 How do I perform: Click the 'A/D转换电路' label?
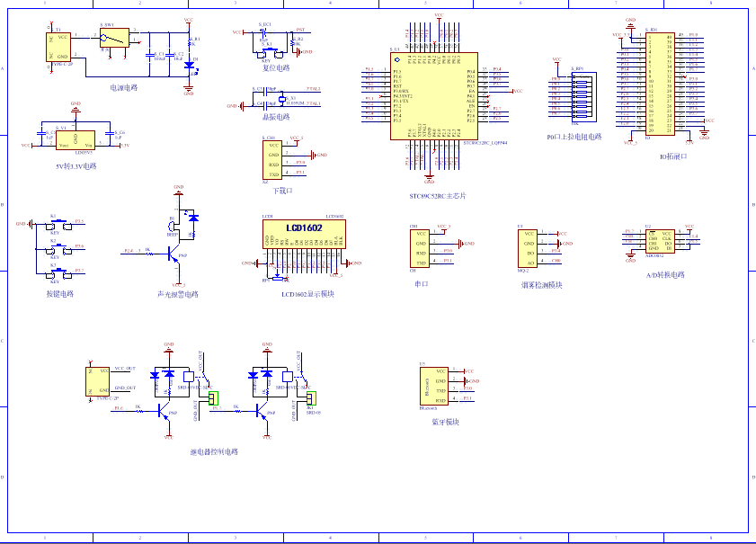(x=665, y=275)
